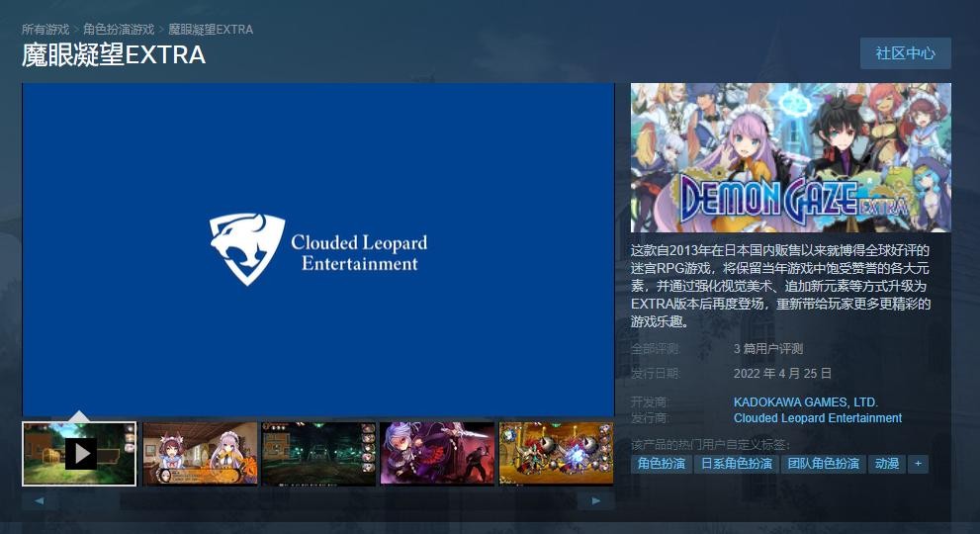Select the dark forest dungeon screenshot thumbnail

[318, 453]
